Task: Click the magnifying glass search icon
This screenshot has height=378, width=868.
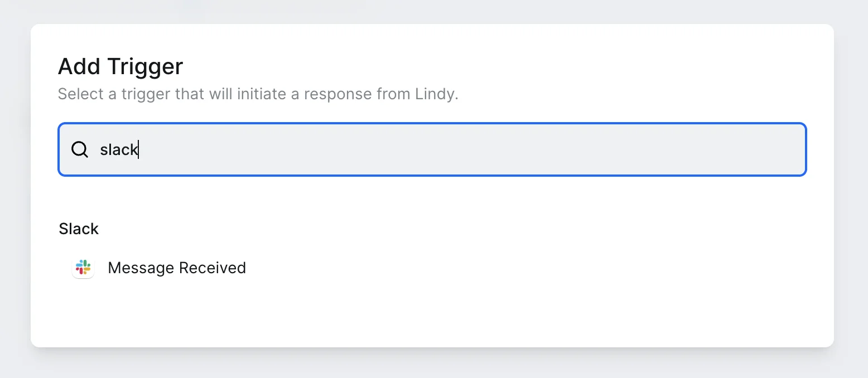Action: point(80,149)
